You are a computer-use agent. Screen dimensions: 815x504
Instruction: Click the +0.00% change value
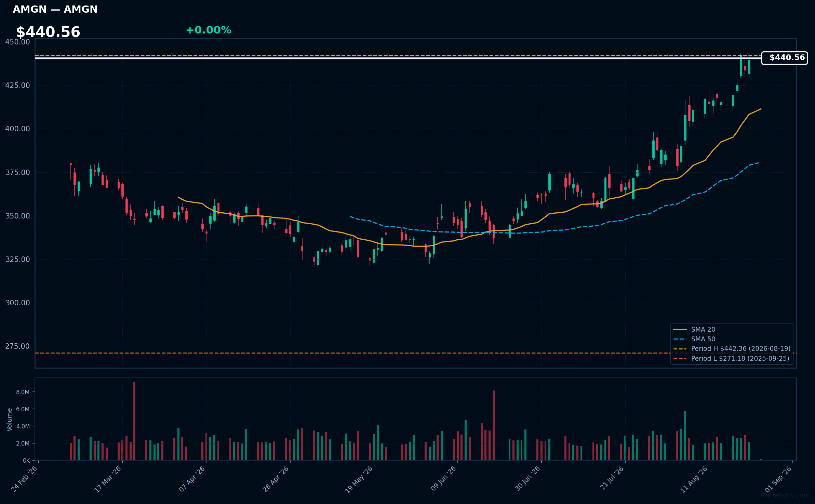209,30
